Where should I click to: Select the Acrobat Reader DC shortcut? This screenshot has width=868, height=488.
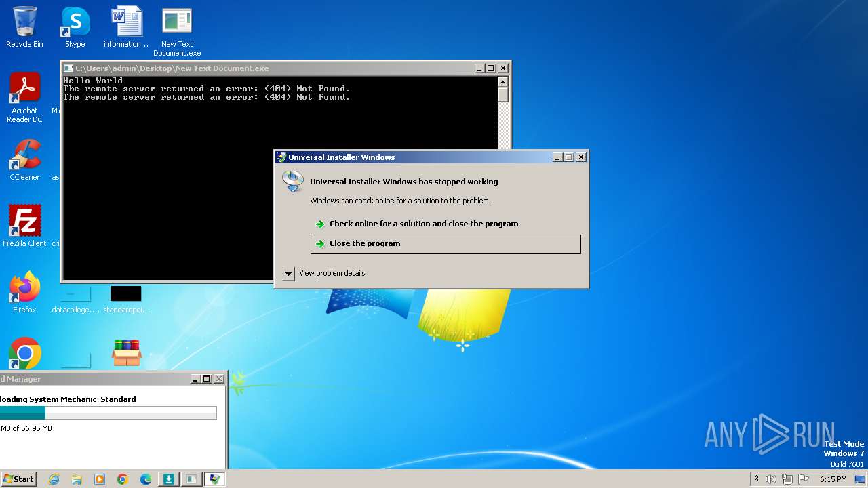24,98
